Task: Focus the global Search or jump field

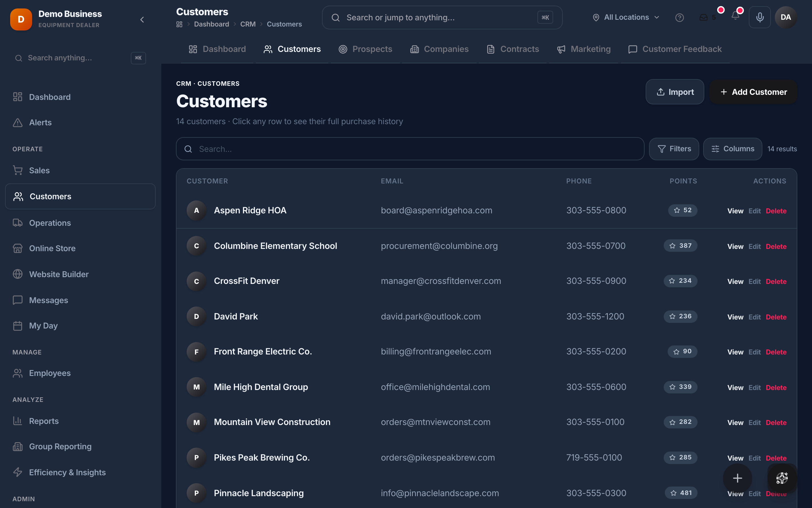Action: point(442,17)
